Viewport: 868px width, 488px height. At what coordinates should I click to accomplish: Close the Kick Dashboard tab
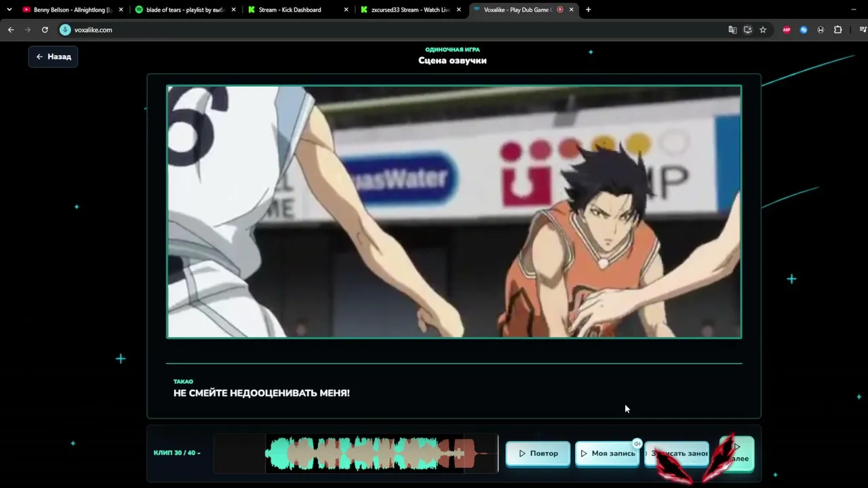tap(346, 10)
